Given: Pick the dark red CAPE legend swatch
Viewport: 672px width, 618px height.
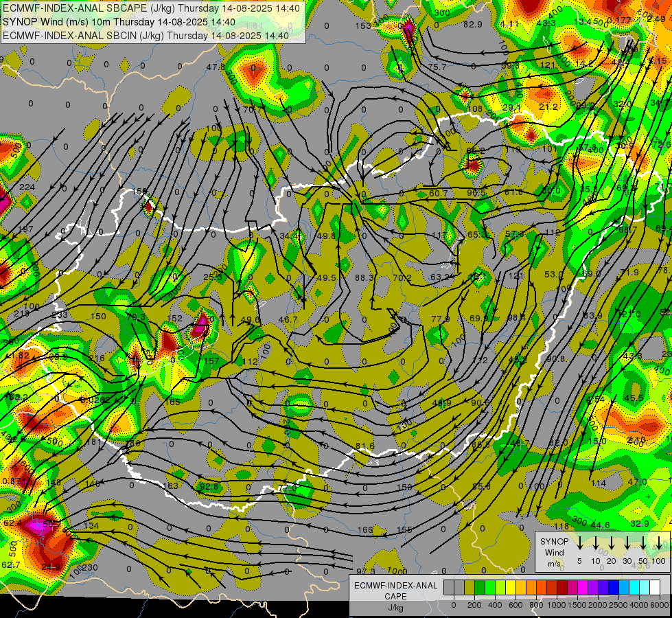Looking at the screenshot, I should click(563, 587).
